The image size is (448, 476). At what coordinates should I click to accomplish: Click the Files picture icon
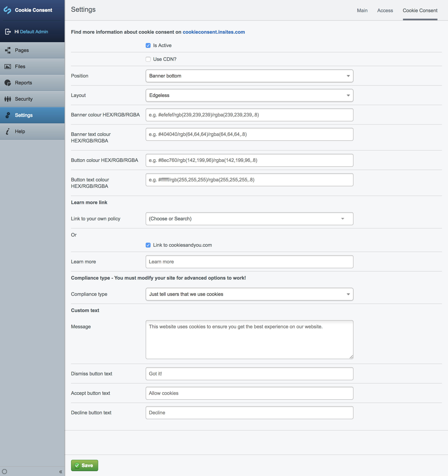(x=8, y=67)
